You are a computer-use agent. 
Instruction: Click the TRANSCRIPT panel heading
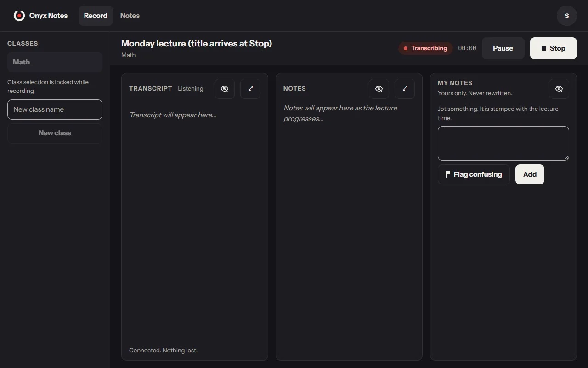151,89
